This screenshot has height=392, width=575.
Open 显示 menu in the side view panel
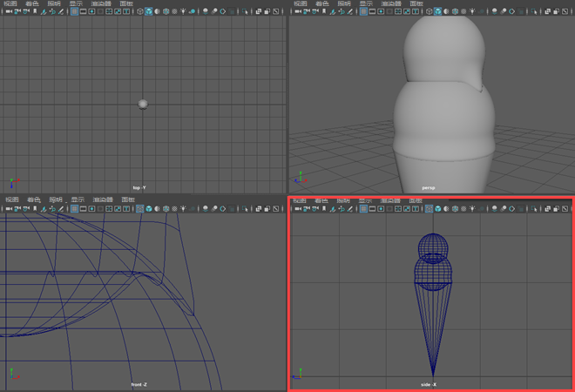pos(365,200)
